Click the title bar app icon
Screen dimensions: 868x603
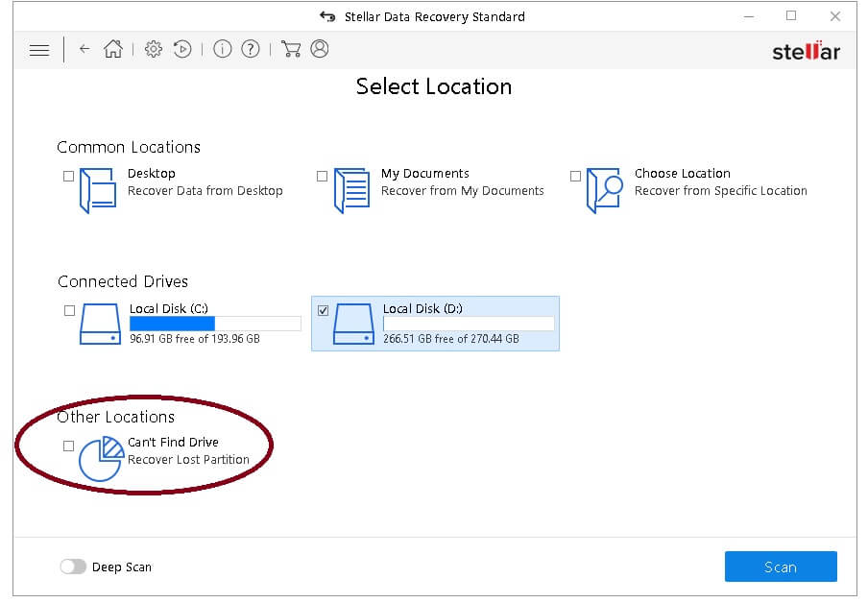[x=327, y=16]
